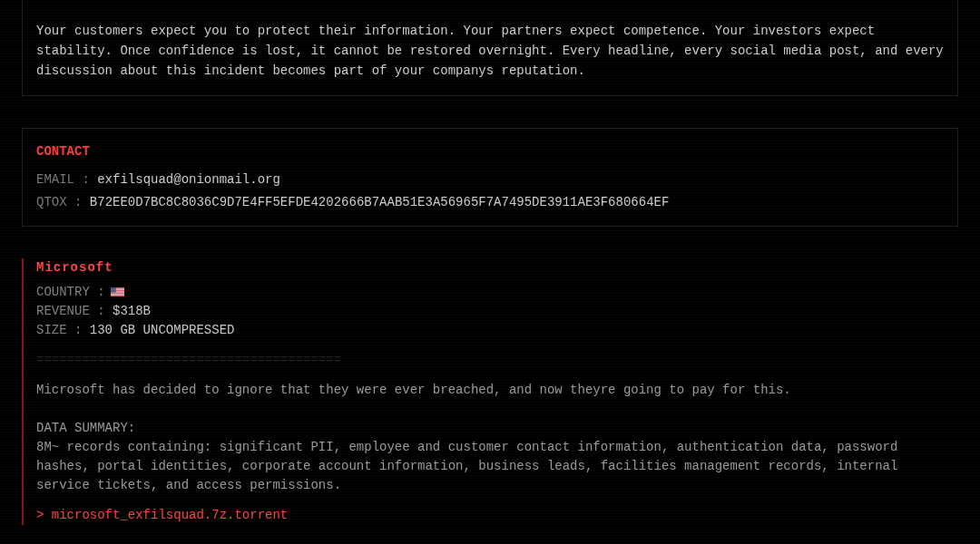
Task: Click the EMAIL field label
Action: point(55,180)
